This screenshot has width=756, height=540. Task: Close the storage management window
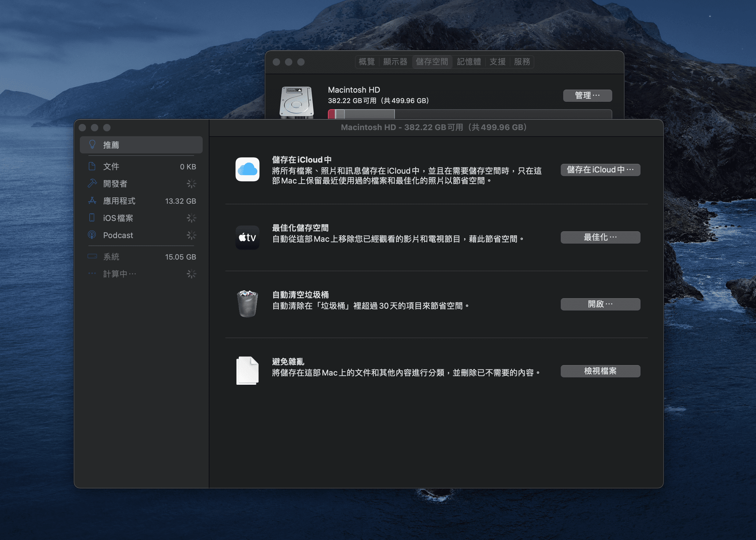[83, 128]
